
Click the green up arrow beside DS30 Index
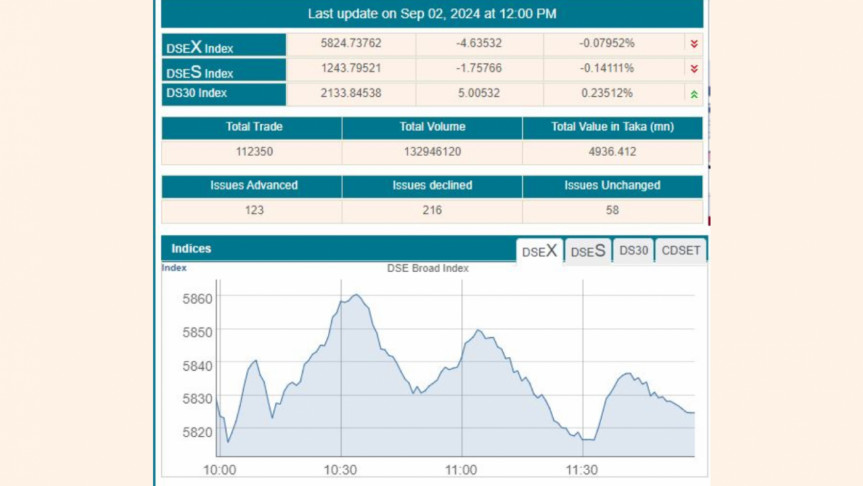(x=694, y=94)
